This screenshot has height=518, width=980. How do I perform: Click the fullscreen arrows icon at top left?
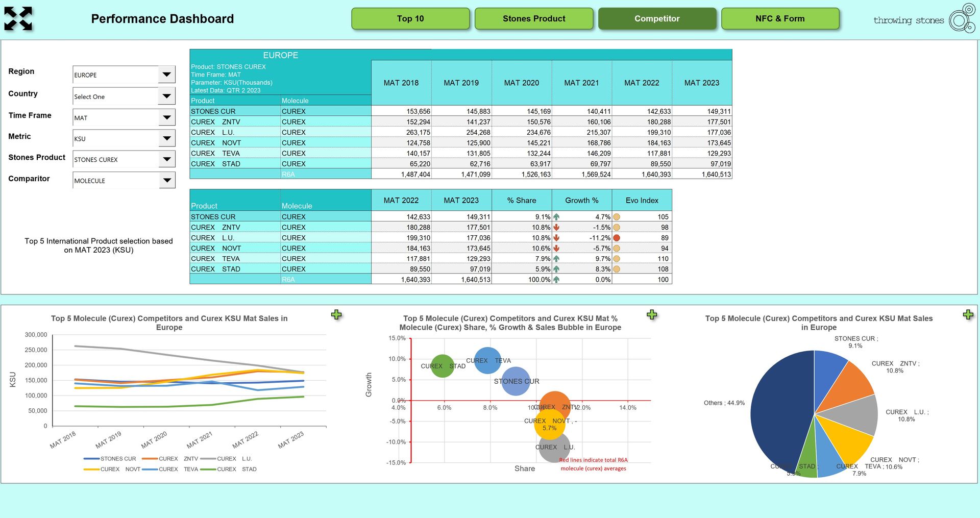(18, 19)
